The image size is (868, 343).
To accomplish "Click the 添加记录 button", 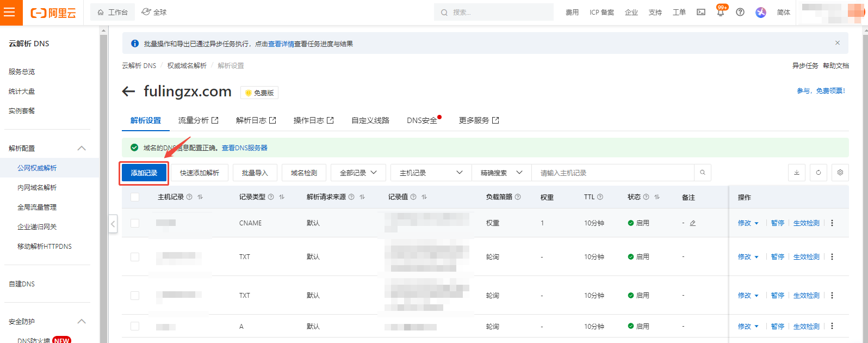I will (x=144, y=173).
